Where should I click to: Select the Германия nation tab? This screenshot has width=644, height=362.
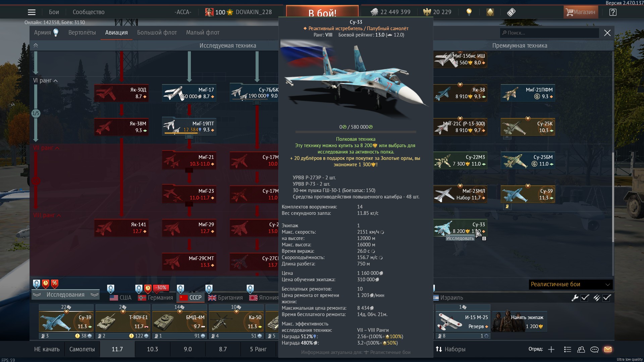[x=156, y=298]
